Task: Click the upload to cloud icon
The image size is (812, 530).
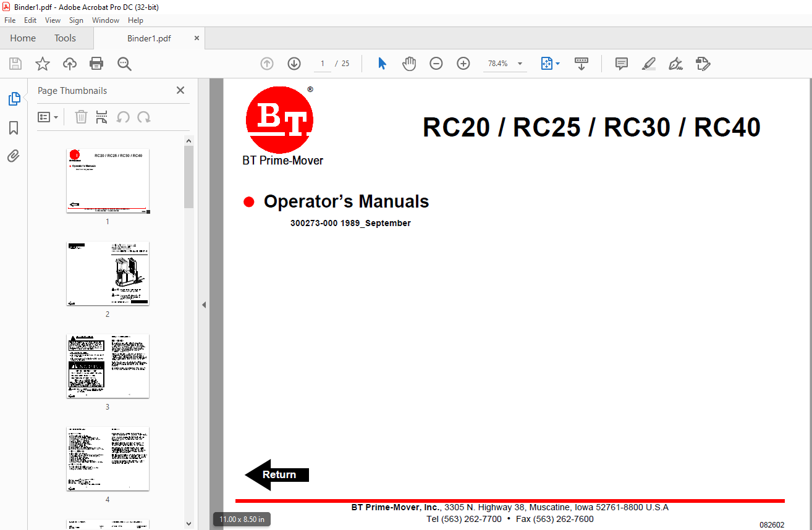Action: tap(70, 64)
